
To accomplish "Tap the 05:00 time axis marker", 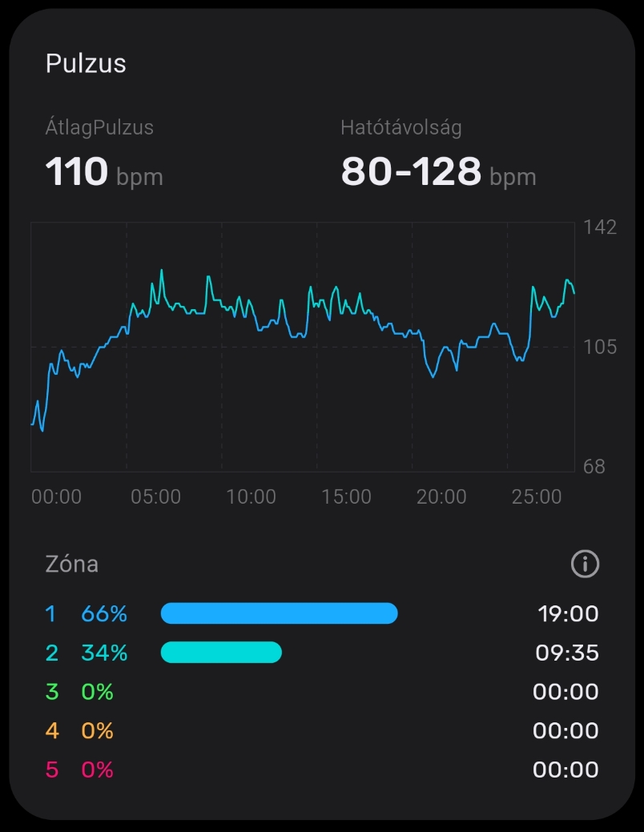I will pyautogui.click(x=155, y=497).
